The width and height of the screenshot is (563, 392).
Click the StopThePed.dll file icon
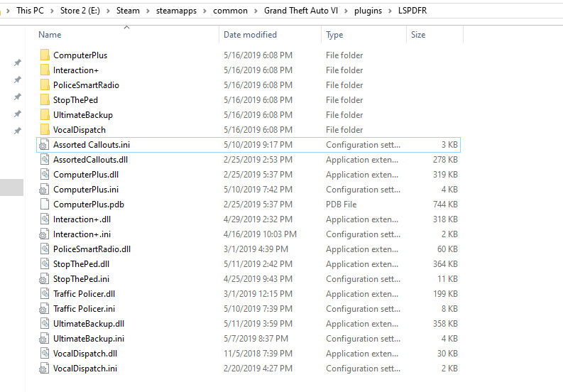pos(45,263)
